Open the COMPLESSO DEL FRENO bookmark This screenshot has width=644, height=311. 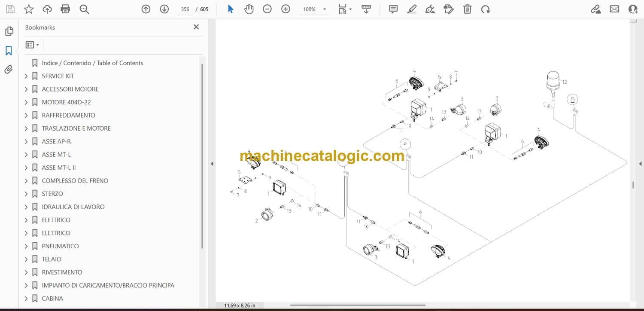[x=75, y=181]
